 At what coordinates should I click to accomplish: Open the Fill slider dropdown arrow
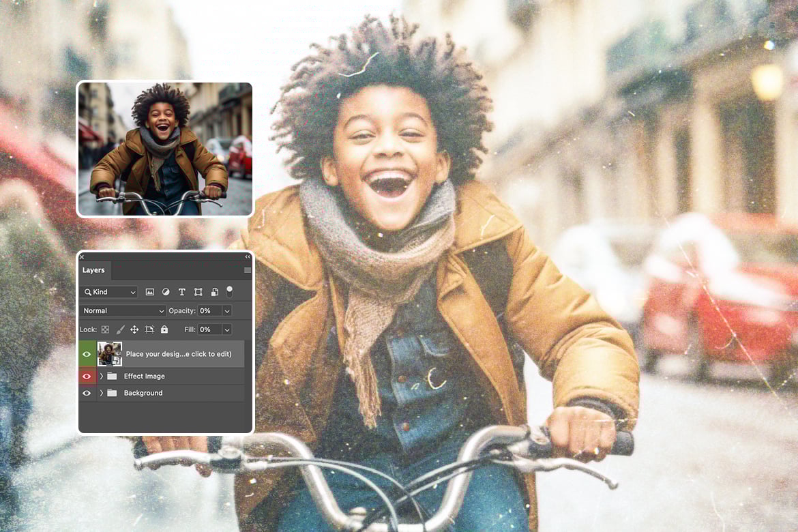click(227, 329)
